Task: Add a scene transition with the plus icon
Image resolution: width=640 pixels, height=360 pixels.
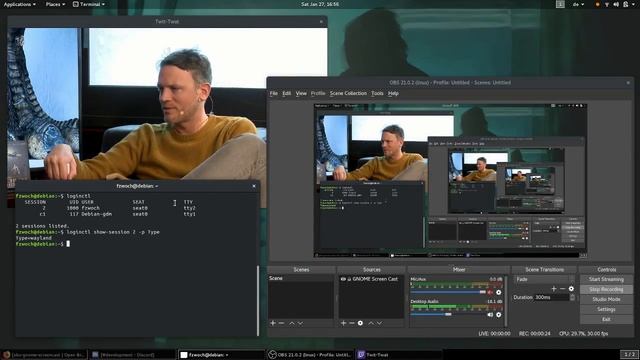Action: point(554,289)
